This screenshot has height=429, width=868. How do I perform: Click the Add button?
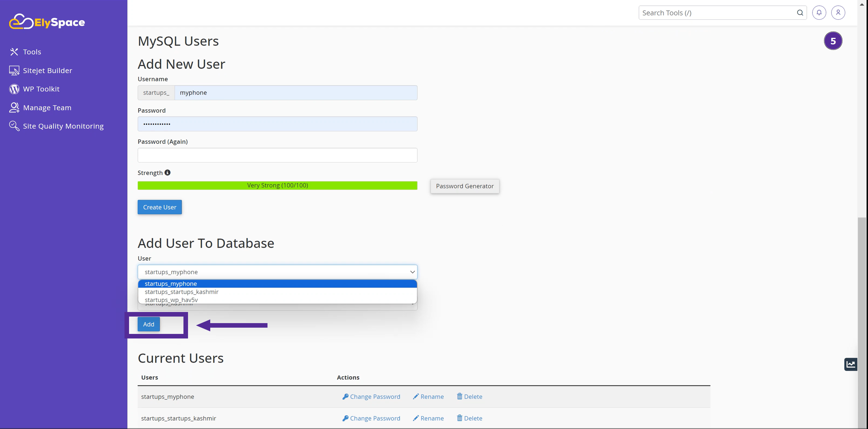[x=149, y=324]
